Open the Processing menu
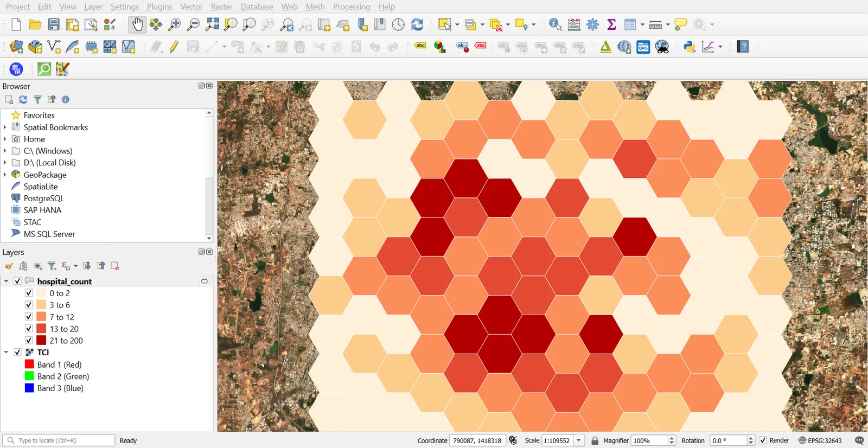This screenshot has height=448, width=868. [x=352, y=7]
